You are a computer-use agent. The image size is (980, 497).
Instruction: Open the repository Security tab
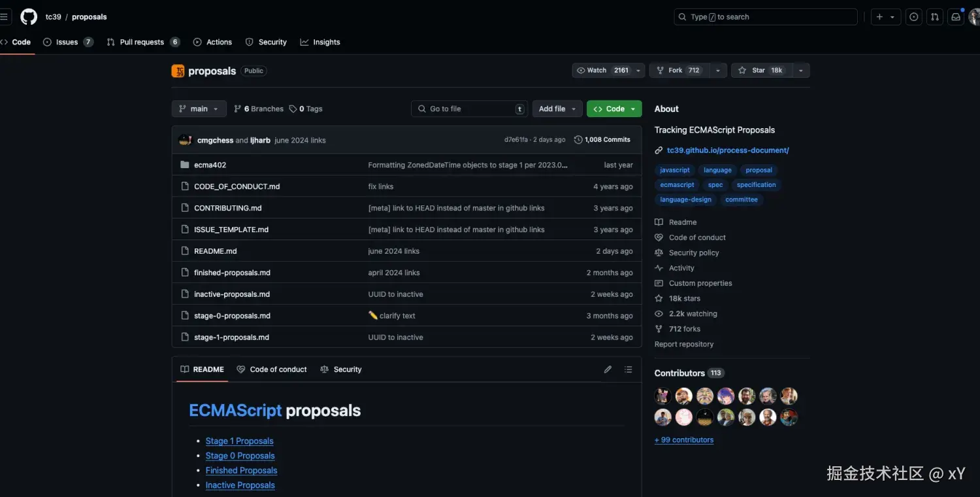(x=266, y=42)
